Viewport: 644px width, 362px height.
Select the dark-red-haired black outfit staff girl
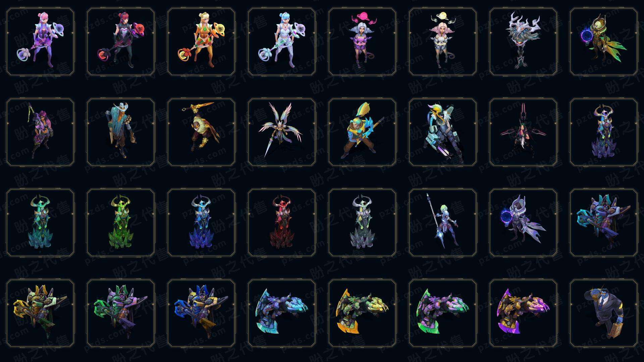pyautogui.click(x=121, y=42)
